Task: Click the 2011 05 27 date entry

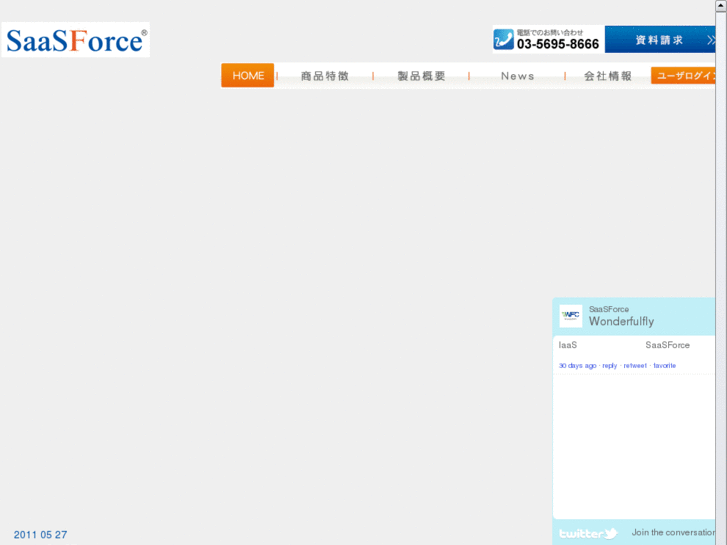Action: (40, 535)
